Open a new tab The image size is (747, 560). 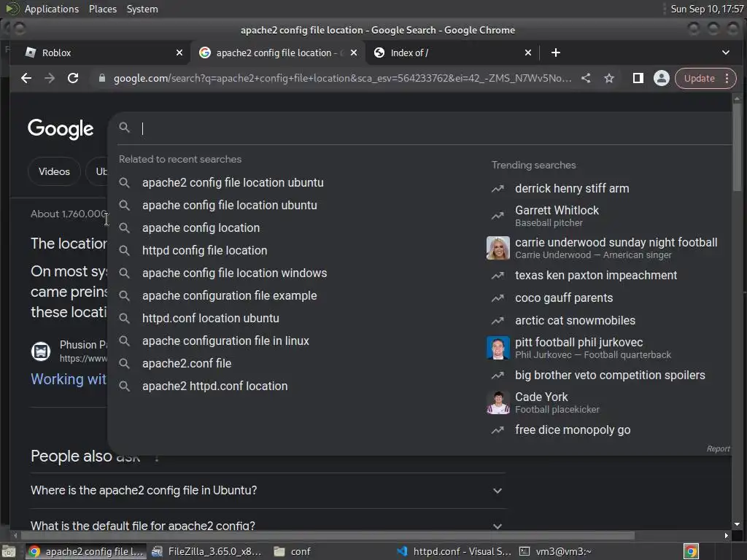pos(555,52)
